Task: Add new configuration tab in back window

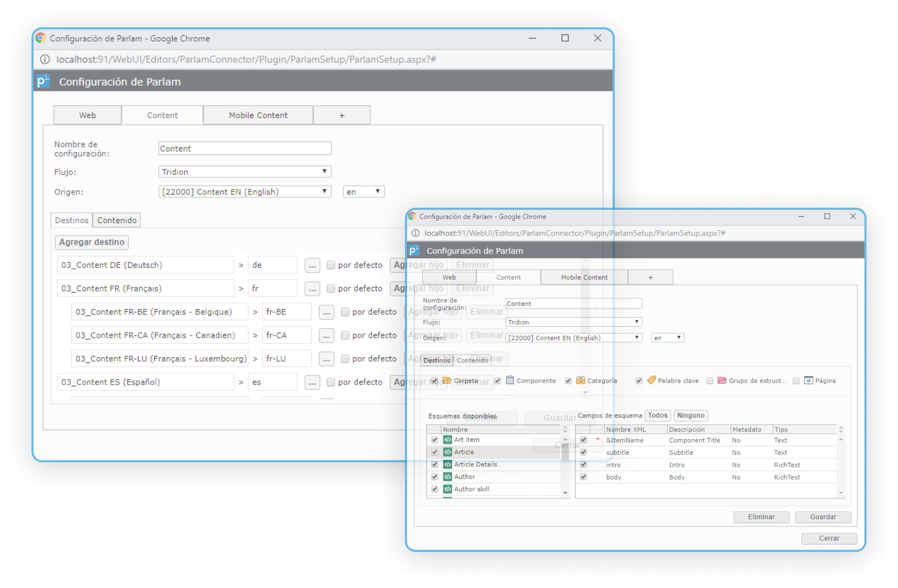Action: [x=342, y=115]
